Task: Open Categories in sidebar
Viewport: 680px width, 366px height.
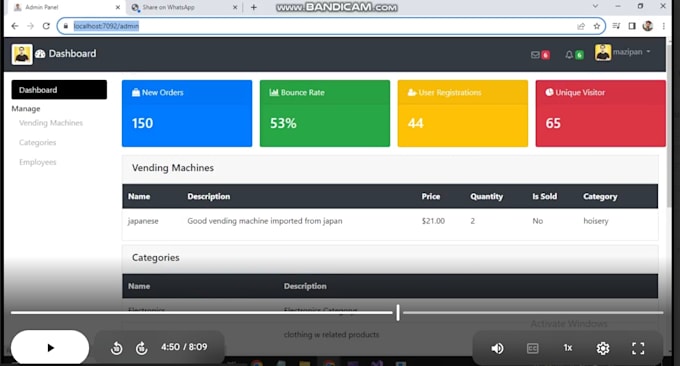Action: (x=37, y=142)
